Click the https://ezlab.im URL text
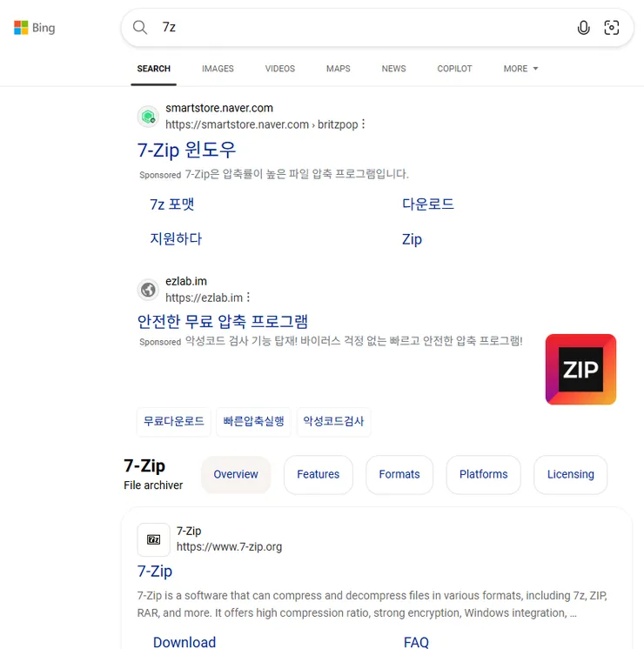This screenshot has width=644, height=649. (x=204, y=298)
